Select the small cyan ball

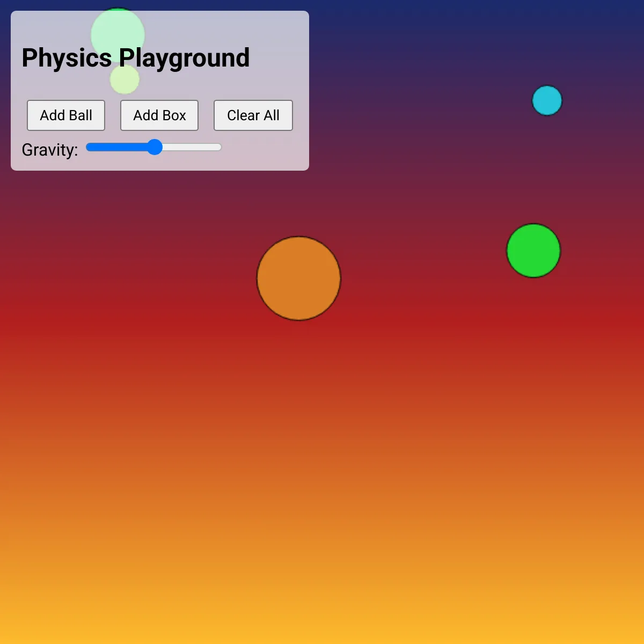(547, 100)
